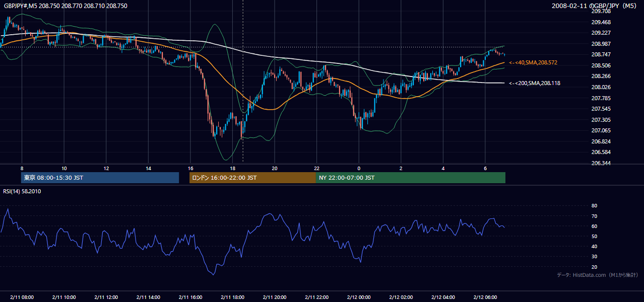Image resolution: width=644 pixels, height=302 pixels.
Task: Click hour label 10 under the price chart
Action: tap(64, 168)
